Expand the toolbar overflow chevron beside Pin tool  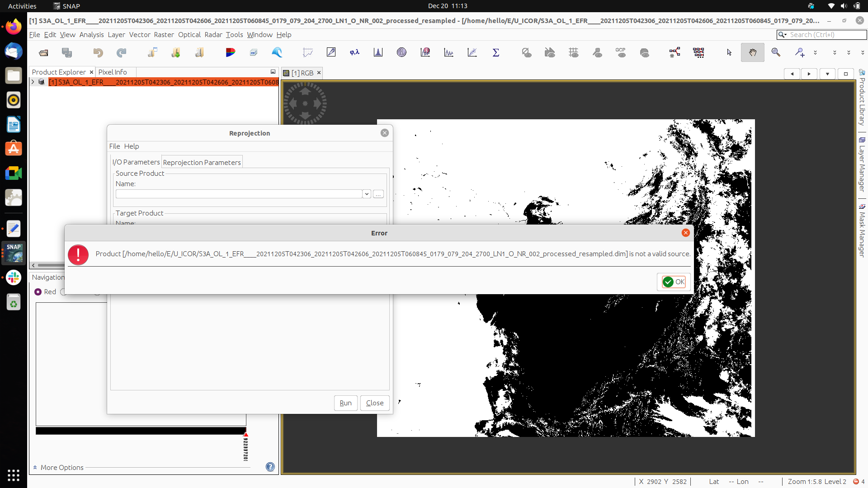(815, 53)
